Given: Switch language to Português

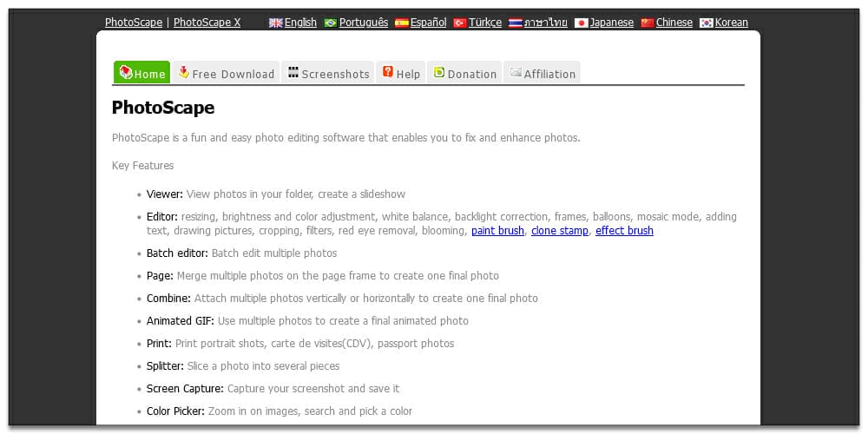Looking at the screenshot, I should [x=364, y=23].
